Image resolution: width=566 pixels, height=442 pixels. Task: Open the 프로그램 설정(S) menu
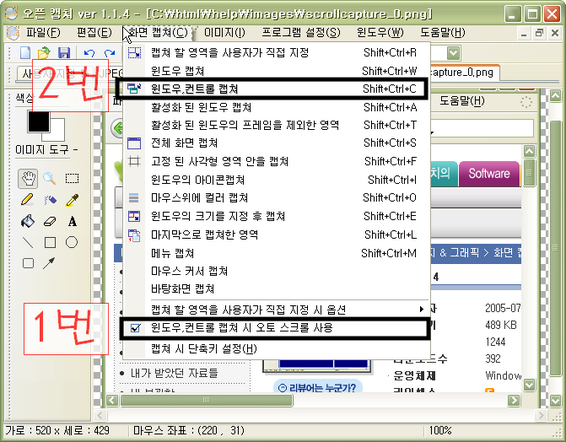pyautogui.click(x=301, y=33)
